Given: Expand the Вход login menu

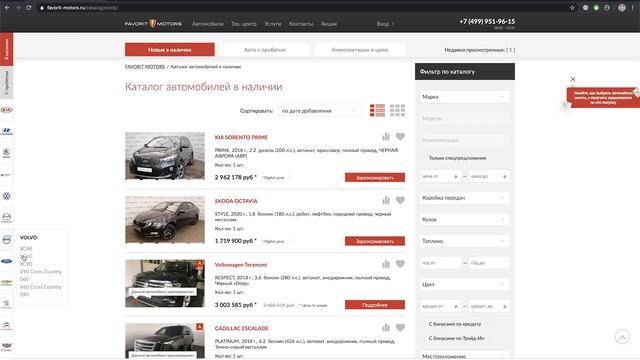Looking at the screenshot, I should 385,24.
